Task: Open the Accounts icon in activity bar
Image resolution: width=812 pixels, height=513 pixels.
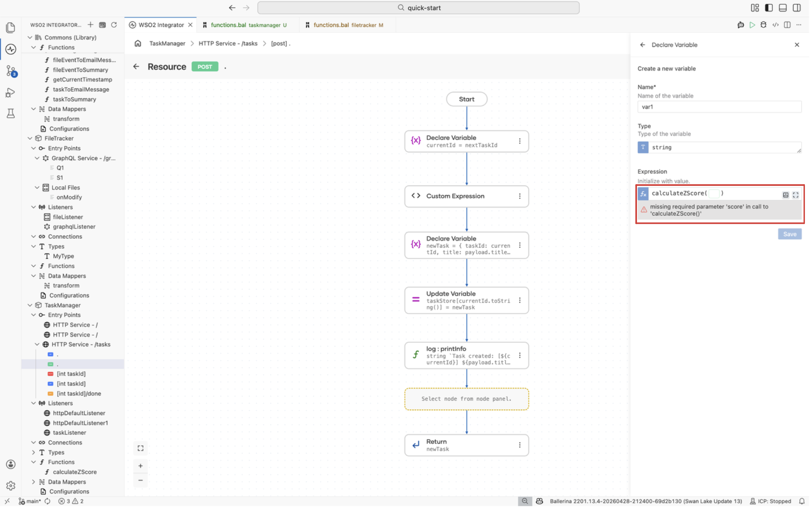Action: coord(11,465)
